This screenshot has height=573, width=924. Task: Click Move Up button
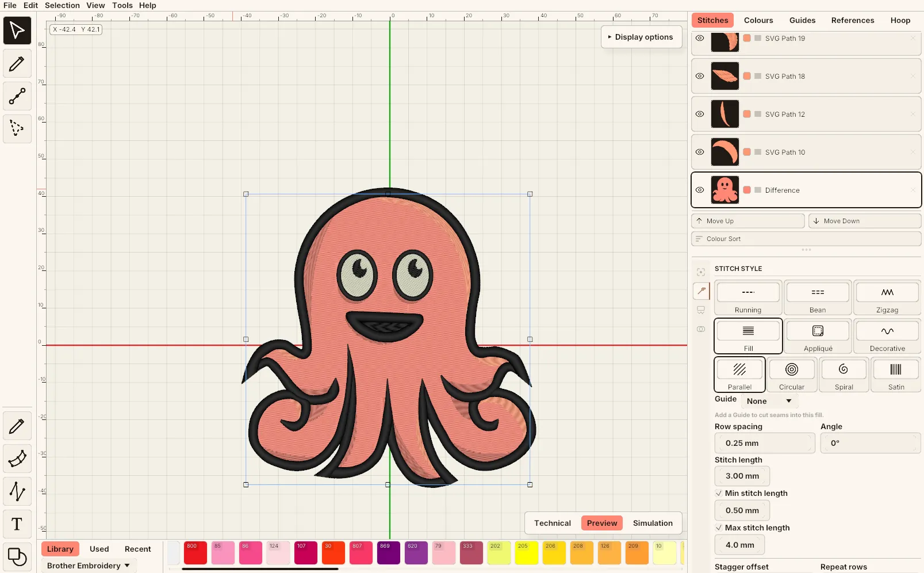tap(748, 221)
